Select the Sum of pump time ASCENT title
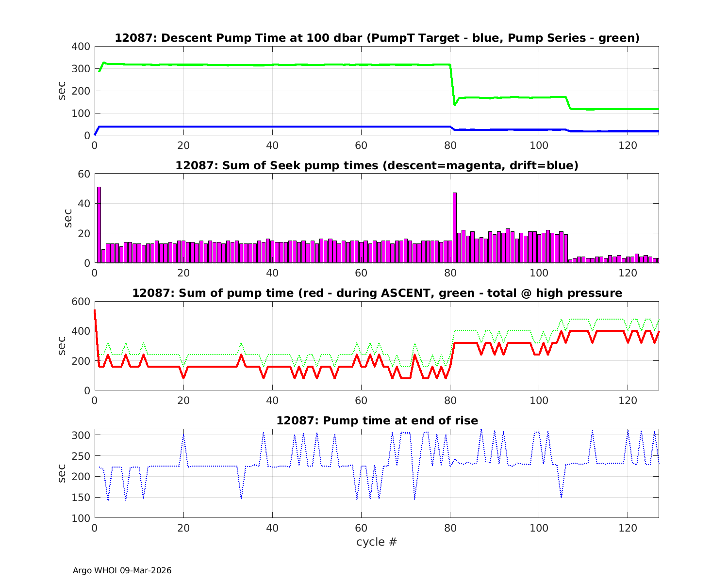This screenshot has width=728, height=582. pyautogui.click(x=377, y=293)
